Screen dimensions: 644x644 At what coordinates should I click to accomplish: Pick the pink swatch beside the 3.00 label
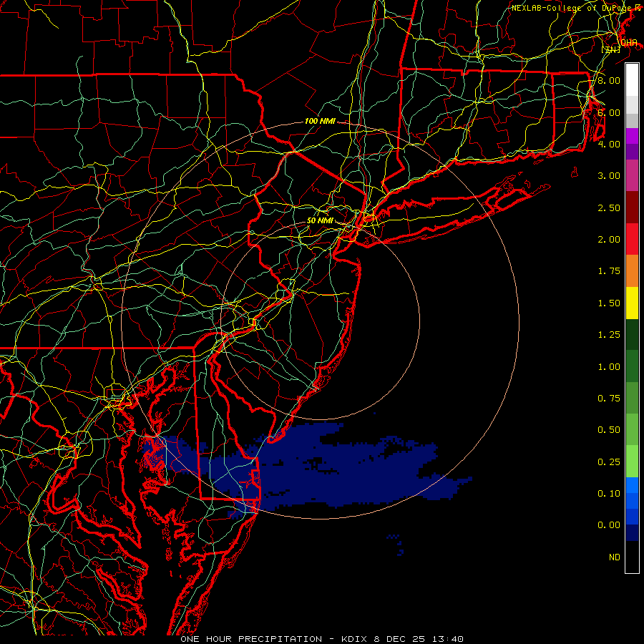(x=632, y=176)
